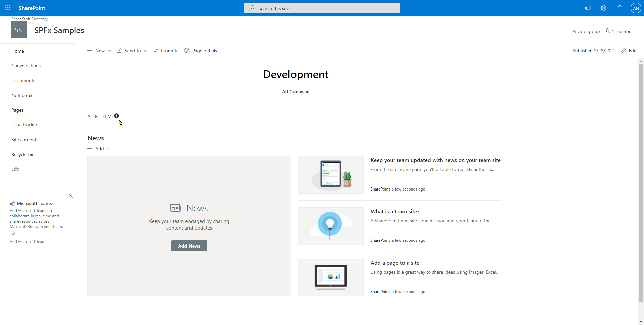Click the scrollbar down arrow
The height and width of the screenshot is (325, 644).
coord(641,322)
